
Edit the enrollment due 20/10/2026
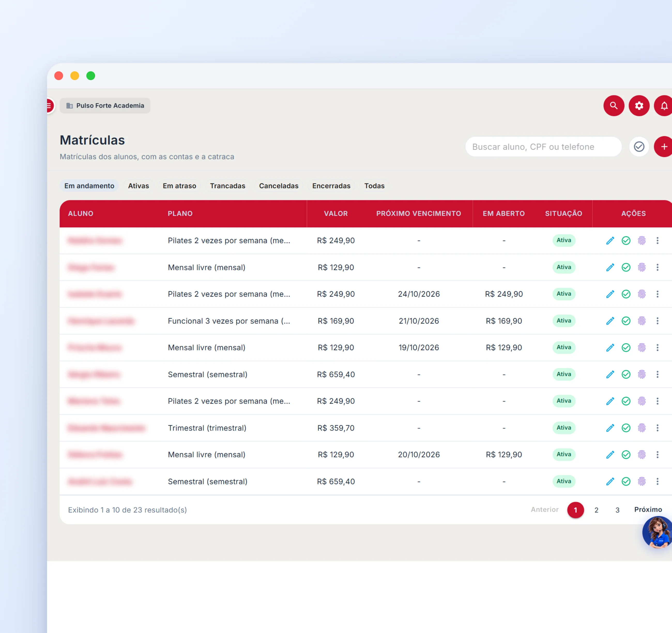610,454
